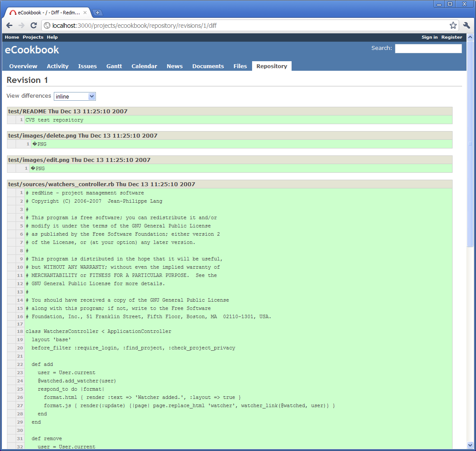Viewport: 476px width, 451px height.
Task: Open the Home link
Action: 12,37
